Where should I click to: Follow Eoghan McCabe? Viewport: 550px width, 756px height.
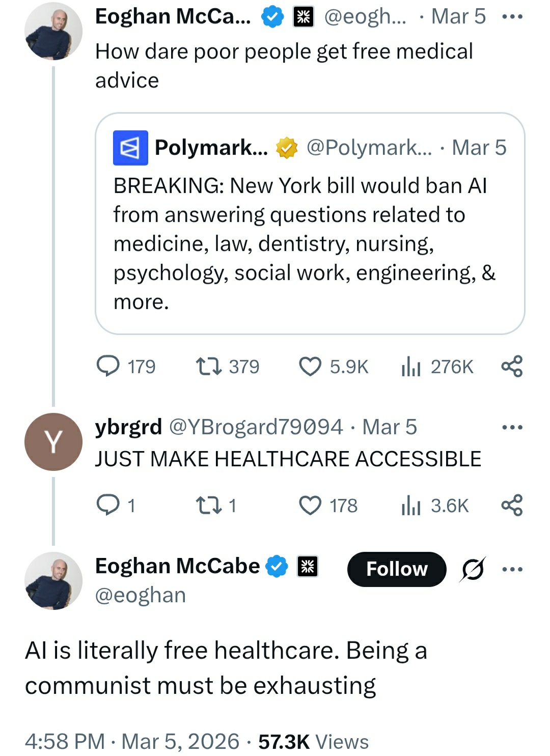coord(397,569)
